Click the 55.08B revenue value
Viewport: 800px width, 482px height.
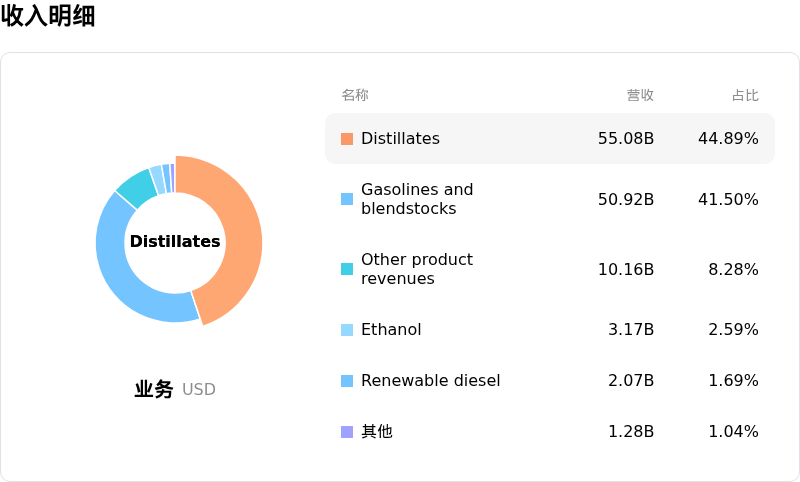pyautogui.click(x=626, y=139)
